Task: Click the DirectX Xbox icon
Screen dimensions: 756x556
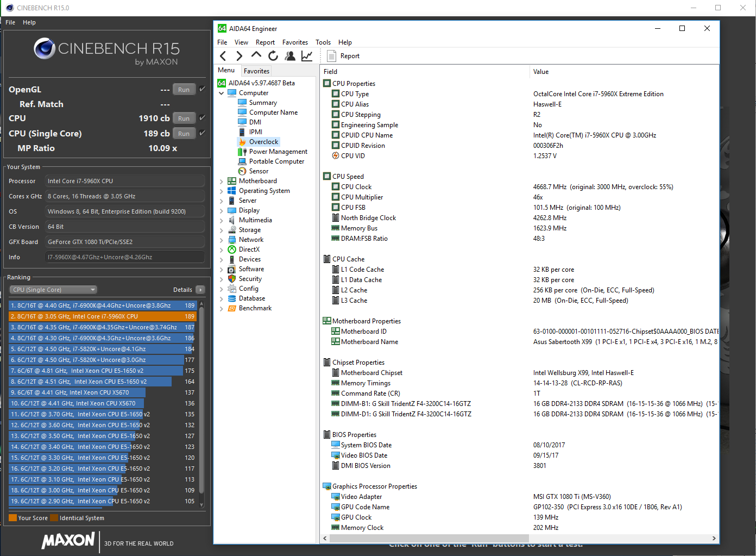Action: tap(232, 249)
